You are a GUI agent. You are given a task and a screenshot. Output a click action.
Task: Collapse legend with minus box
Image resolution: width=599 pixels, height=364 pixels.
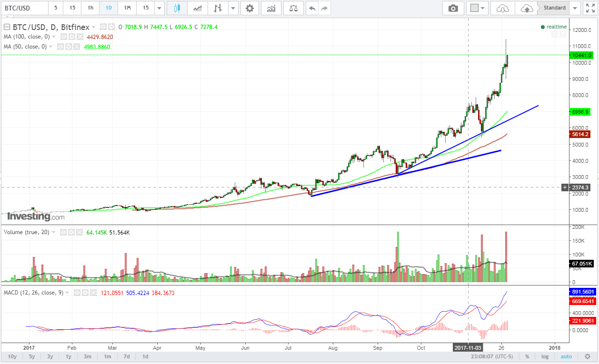click(x=7, y=27)
